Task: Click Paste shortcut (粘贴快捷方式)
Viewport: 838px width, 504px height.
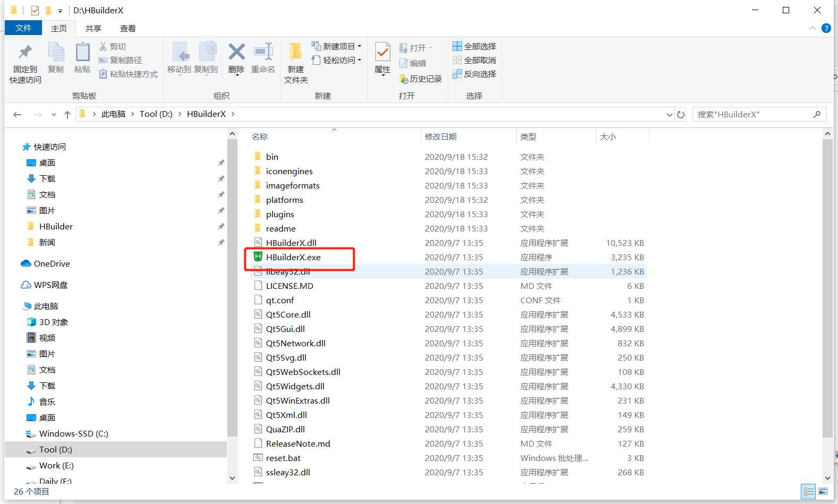Action: 128,74
